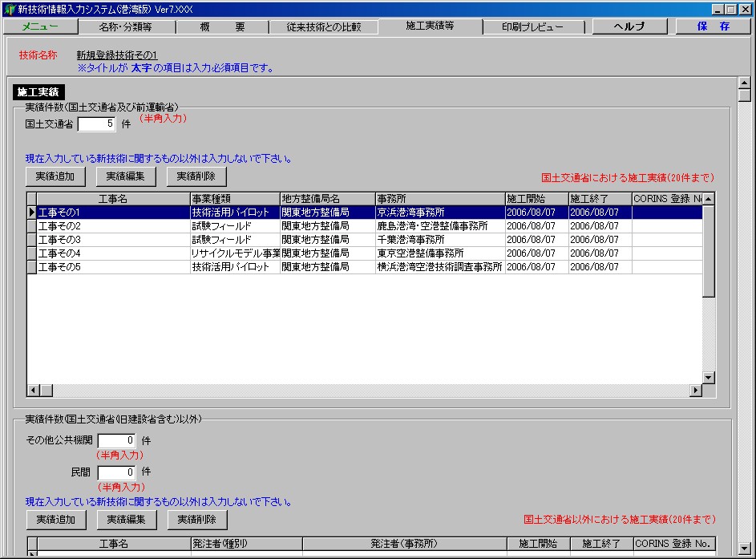
Task: Open the 印刷プレビュー tab
Action: tap(532, 26)
